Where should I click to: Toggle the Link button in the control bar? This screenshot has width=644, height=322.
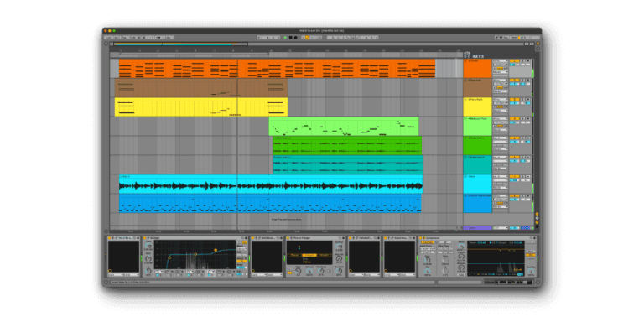[x=109, y=38]
